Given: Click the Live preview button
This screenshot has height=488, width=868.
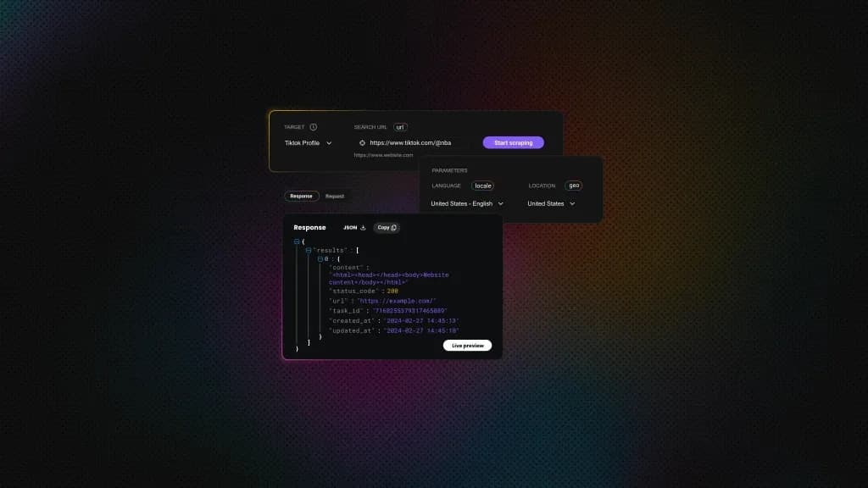Looking at the screenshot, I should coord(467,346).
